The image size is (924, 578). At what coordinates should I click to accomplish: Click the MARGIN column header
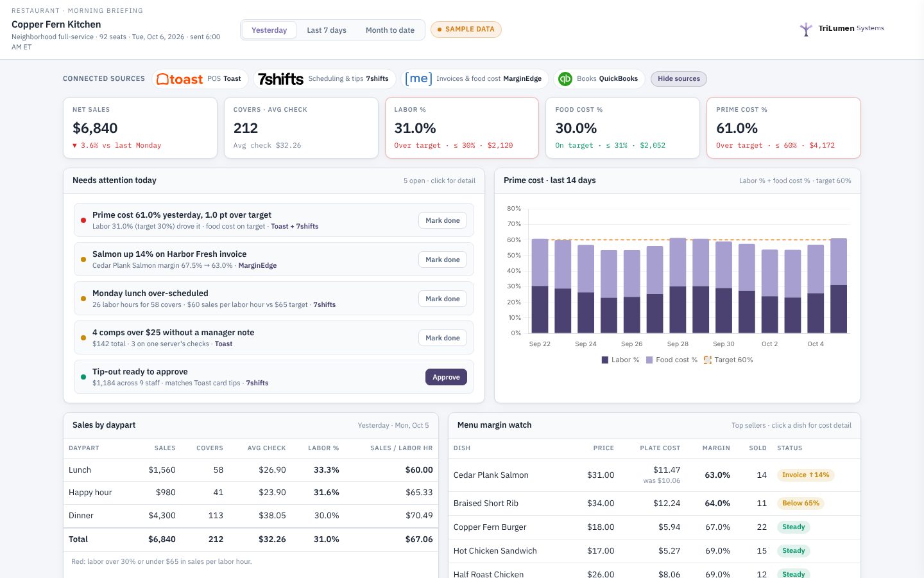tap(716, 448)
